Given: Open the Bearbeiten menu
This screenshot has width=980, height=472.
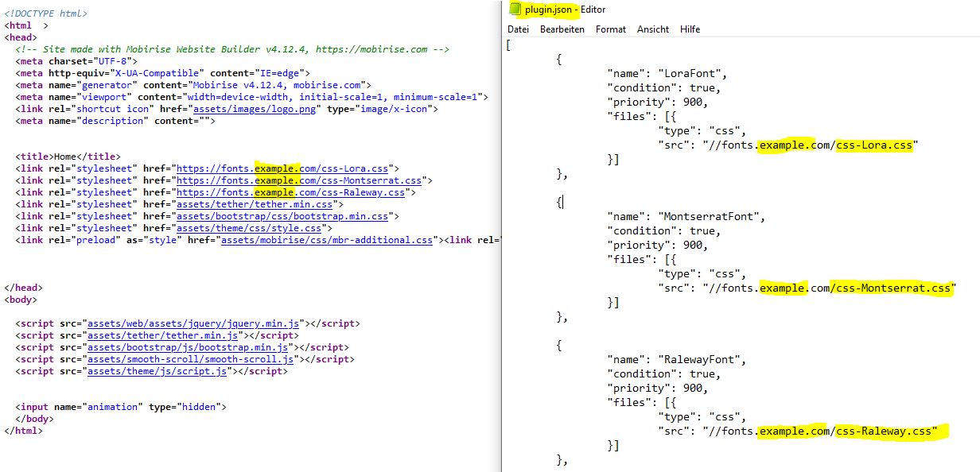Looking at the screenshot, I should (562, 29).
